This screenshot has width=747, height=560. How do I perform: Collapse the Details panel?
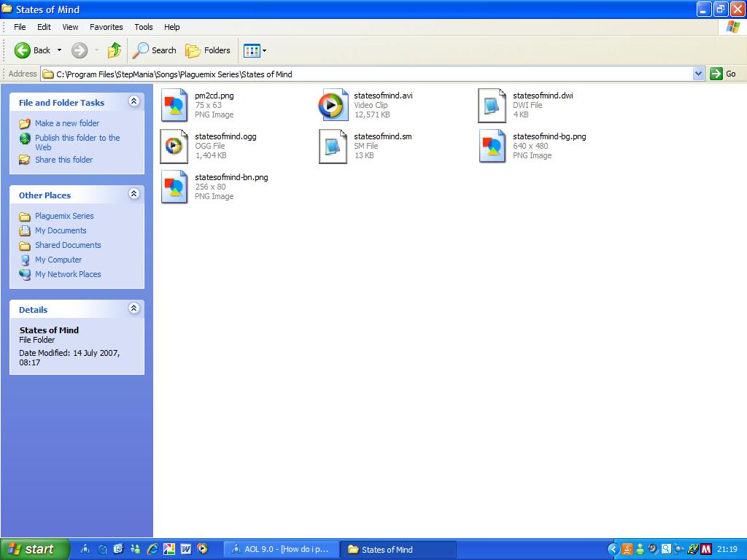coord(134,308)
